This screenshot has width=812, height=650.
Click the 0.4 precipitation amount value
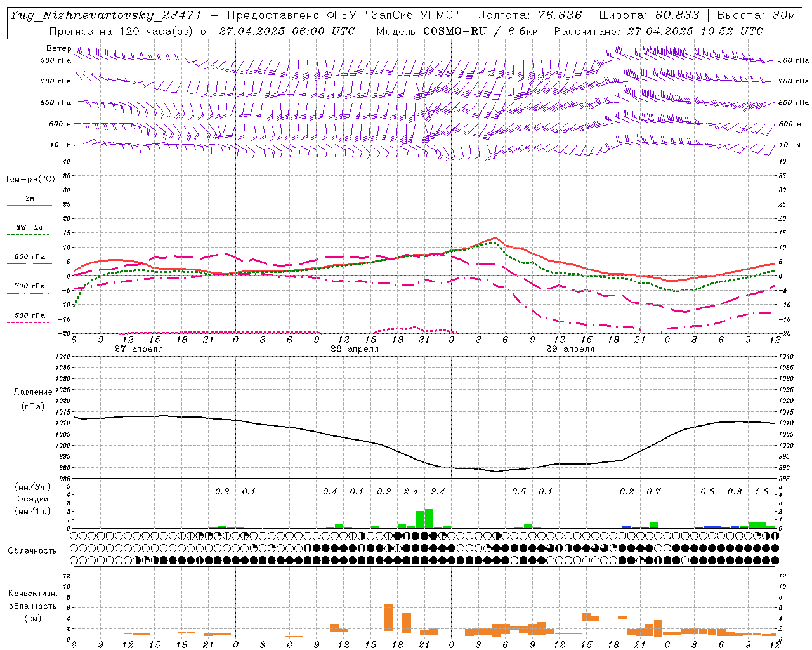[330, 491]
